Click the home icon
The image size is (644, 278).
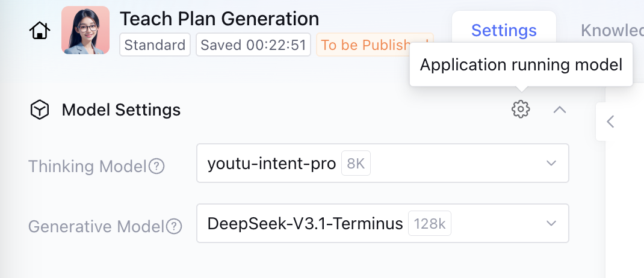(x=40, y=31)
